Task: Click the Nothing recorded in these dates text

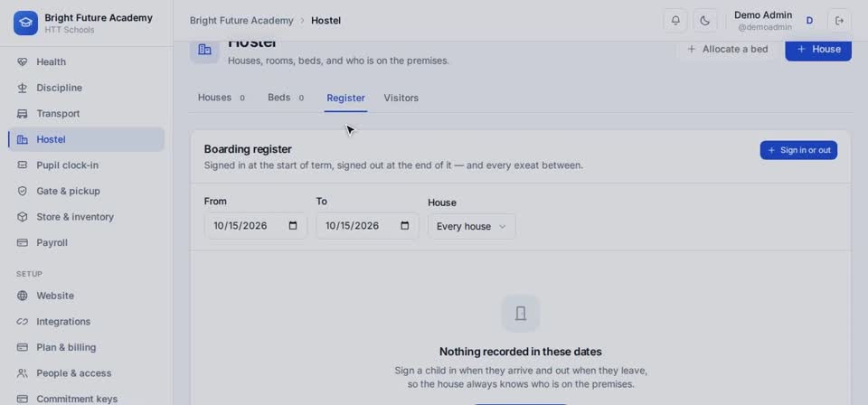Action: pyautogui.click(x=521, y=352)
